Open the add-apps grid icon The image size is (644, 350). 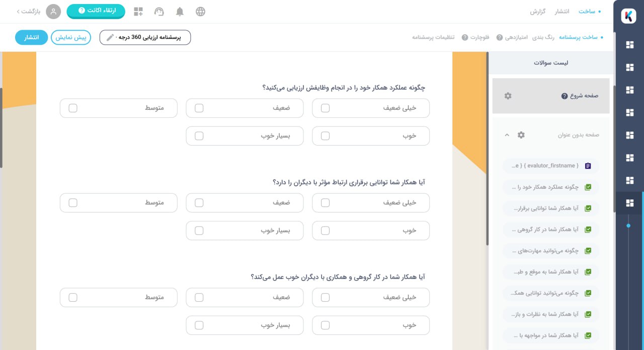click(x=138, y=12)
